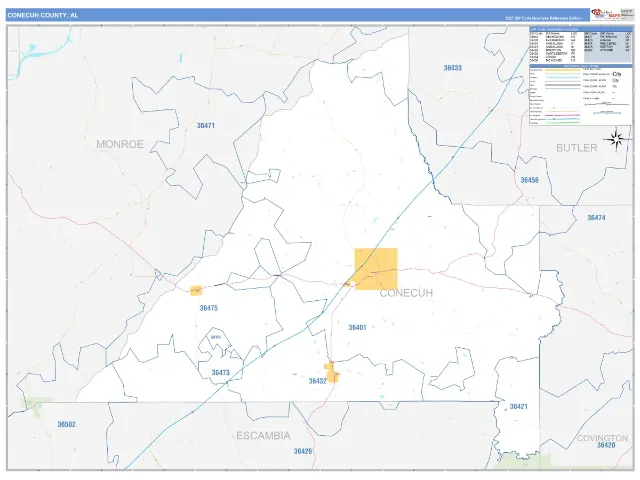The width and height of the screenshot is (640, 480).
Task: Select ZIP code label 36401
Action: 358,327
